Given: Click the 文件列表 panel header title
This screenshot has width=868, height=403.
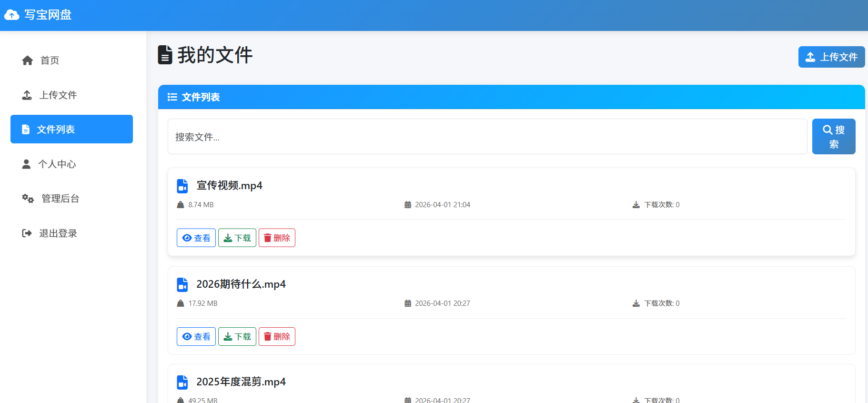Looking at the screenshot, I should click(x=201, y=97).
